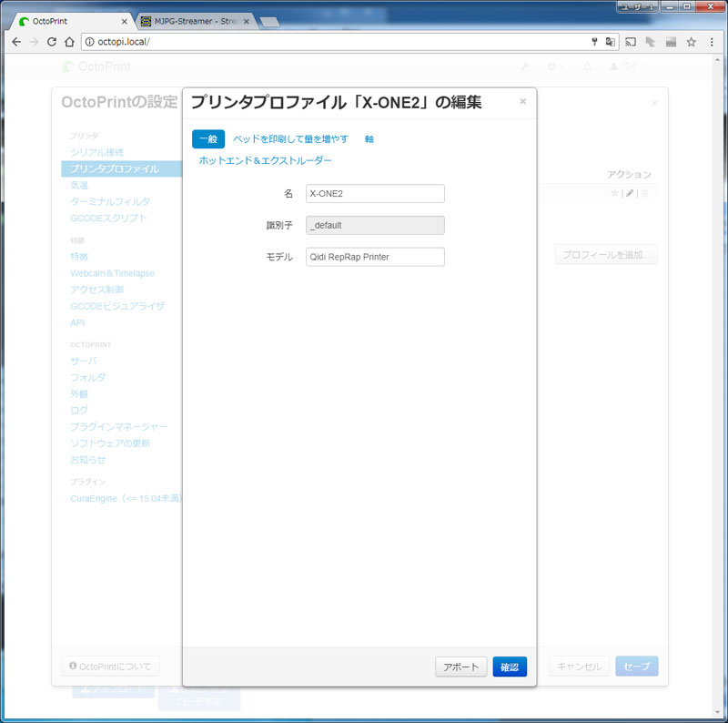Click the モデル field with Qidi RepRap Printer
The width and height of the screenshot is (728, 723).
(375, 257)
